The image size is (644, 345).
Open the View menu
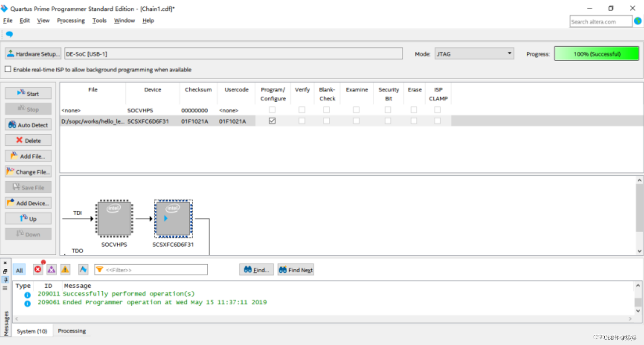coord(43,20)
